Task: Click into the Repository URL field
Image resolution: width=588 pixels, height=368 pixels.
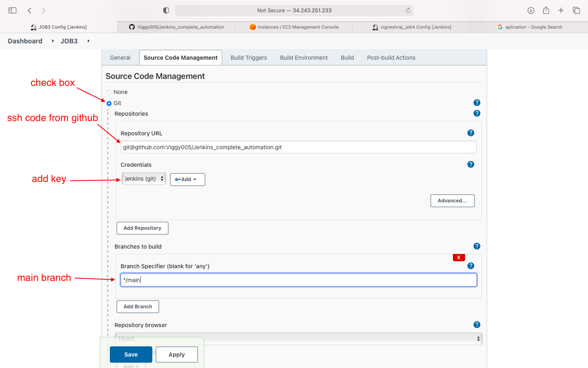Action: point(298,147)
